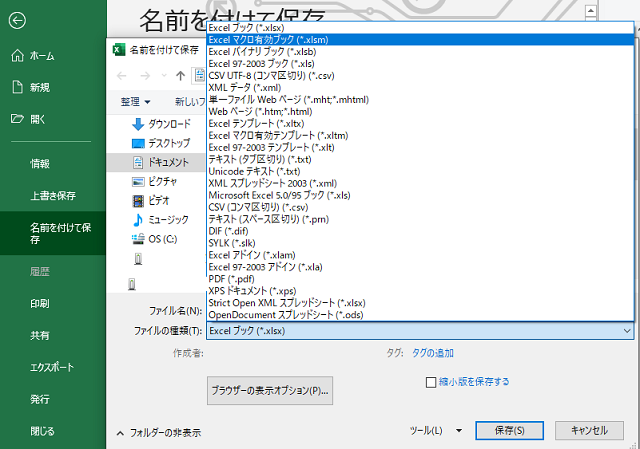The image size is (640, 449).
Task: Choose OpenDocument スプレッドシート (*.ods)
Action: pos(420,315)
